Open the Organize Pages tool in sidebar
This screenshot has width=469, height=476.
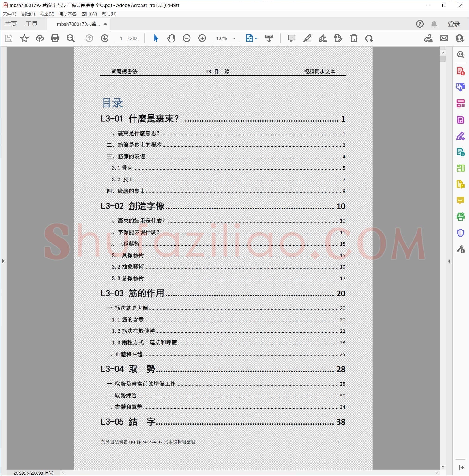tap(461, 103)
